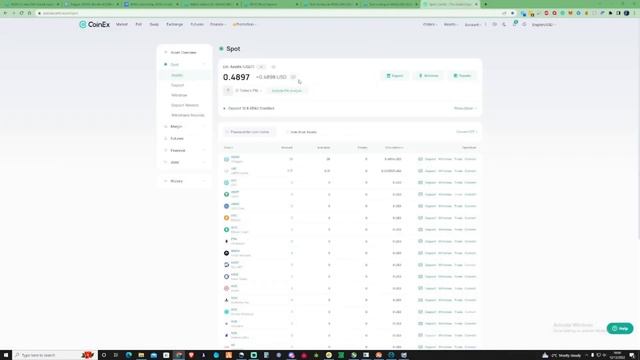Open chart icon in USDT row

tap(420, 194)
